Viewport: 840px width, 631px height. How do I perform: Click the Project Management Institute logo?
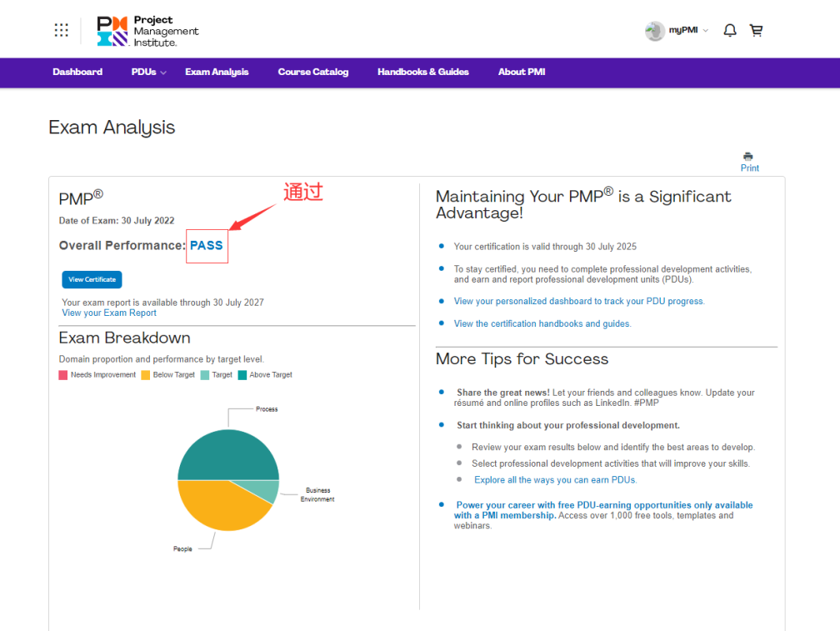coord(147,31)
